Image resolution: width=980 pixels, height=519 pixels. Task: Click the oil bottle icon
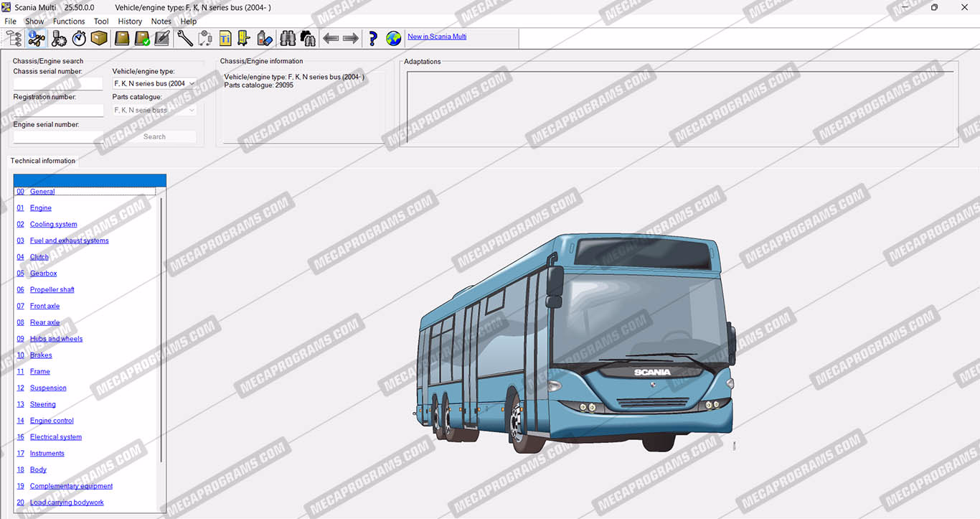coord(264,38)
